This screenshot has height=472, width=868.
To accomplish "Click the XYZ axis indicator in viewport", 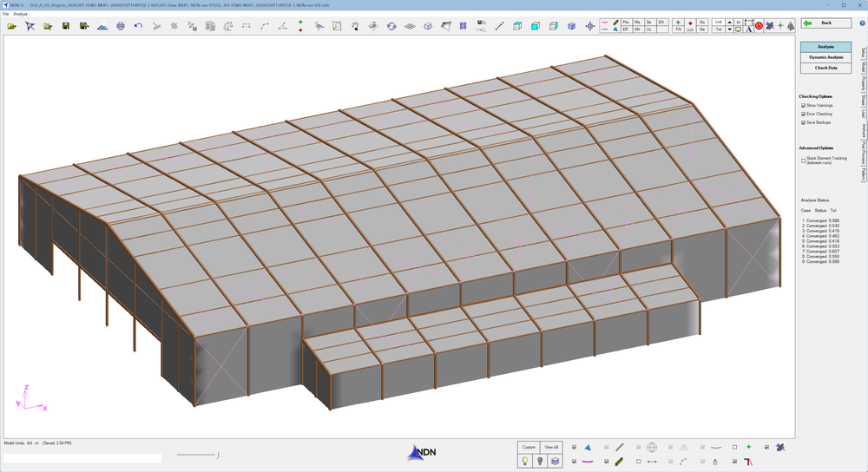I will 30,398.
